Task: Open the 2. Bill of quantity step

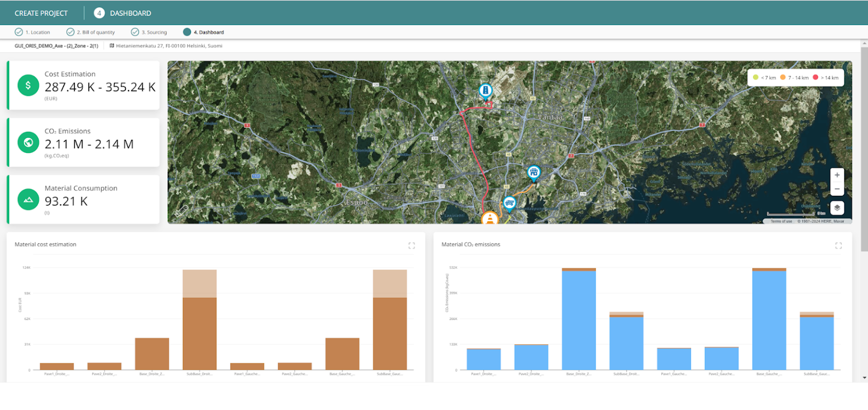Action: (x=91, y=33)
